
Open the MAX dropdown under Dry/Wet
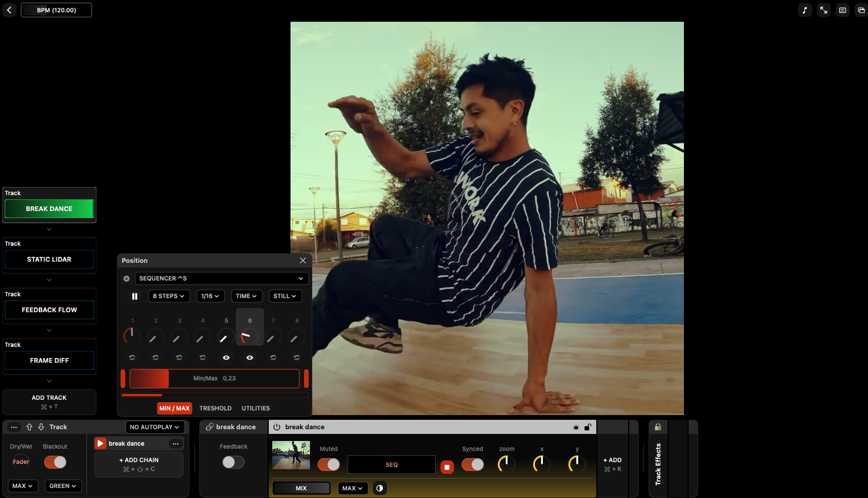click(23, 486)
